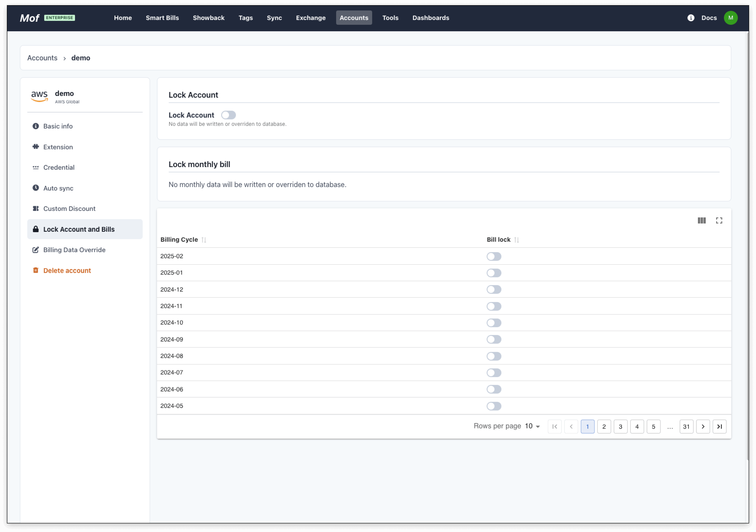The height and width of the screenshot is (532, 756).
Task: Click the Billing Data Override edit icon
Action: click(x=36, y=250)
